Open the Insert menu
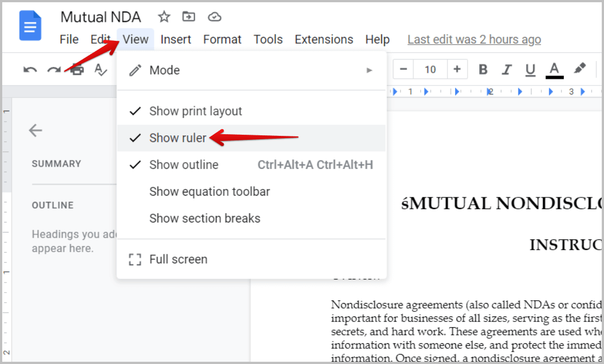Viewport: 604px width, 364px height. (176, 40)
